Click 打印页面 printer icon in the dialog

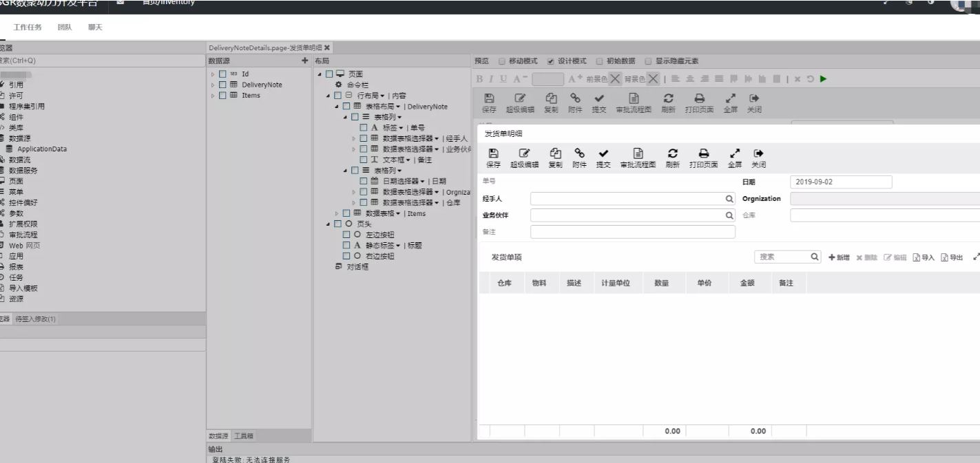(703, 153)
